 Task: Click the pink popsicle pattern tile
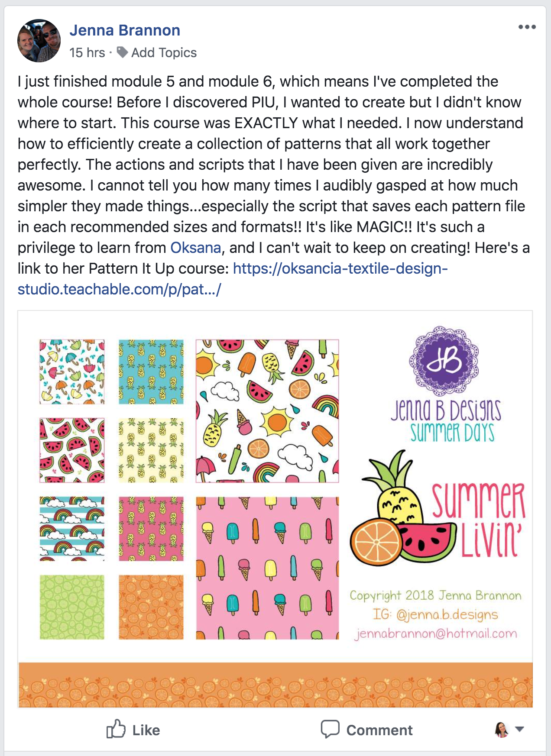pyautogui.click(x=267, y=568)
